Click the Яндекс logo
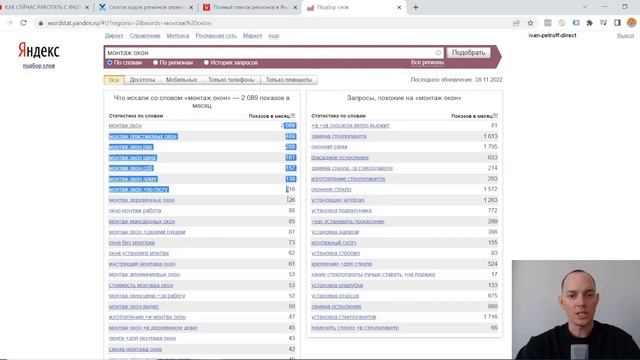The height and width of the screenshot is (360, 640). (39, 51)
